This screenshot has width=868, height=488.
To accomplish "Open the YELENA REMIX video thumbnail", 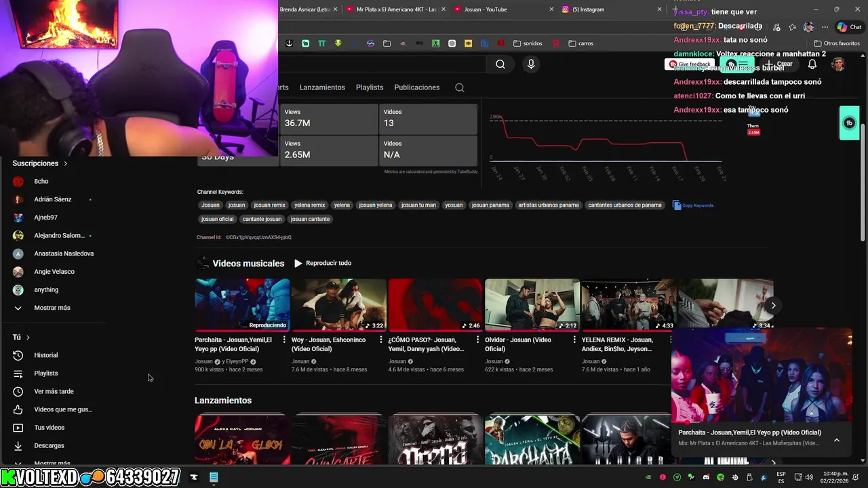I will coord(629,304).
